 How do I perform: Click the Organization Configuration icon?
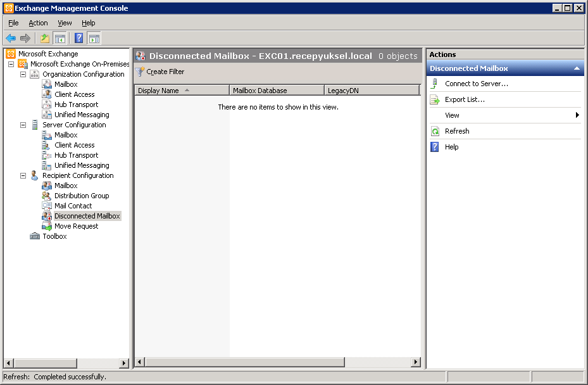click(x=35, y=74)
